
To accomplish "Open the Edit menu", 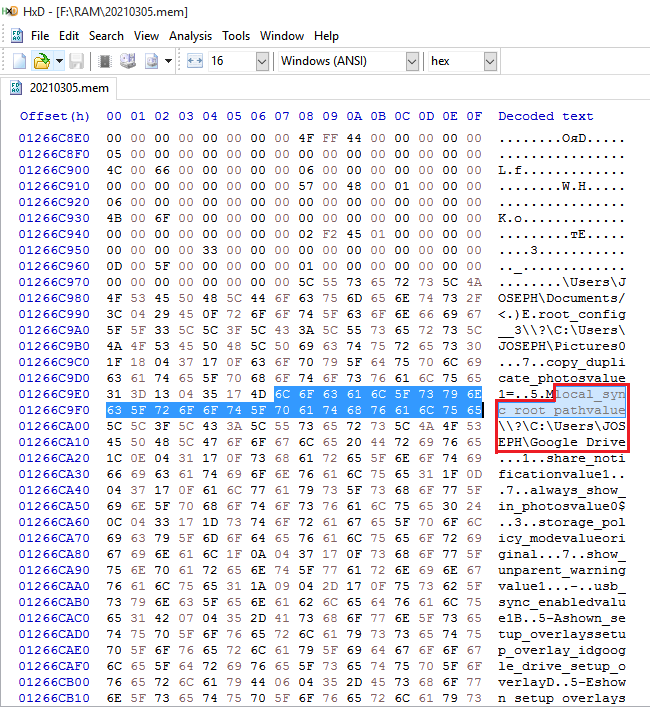I will (x=69, y=36).
